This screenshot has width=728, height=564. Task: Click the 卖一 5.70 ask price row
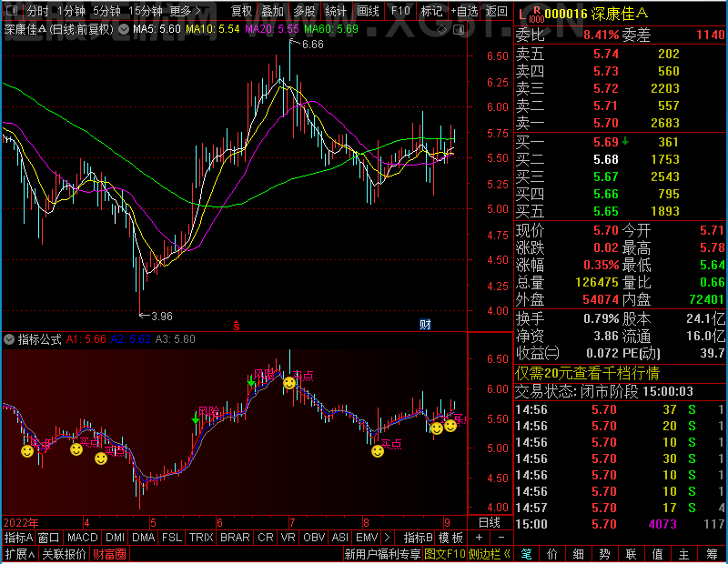tap(621, 123)
